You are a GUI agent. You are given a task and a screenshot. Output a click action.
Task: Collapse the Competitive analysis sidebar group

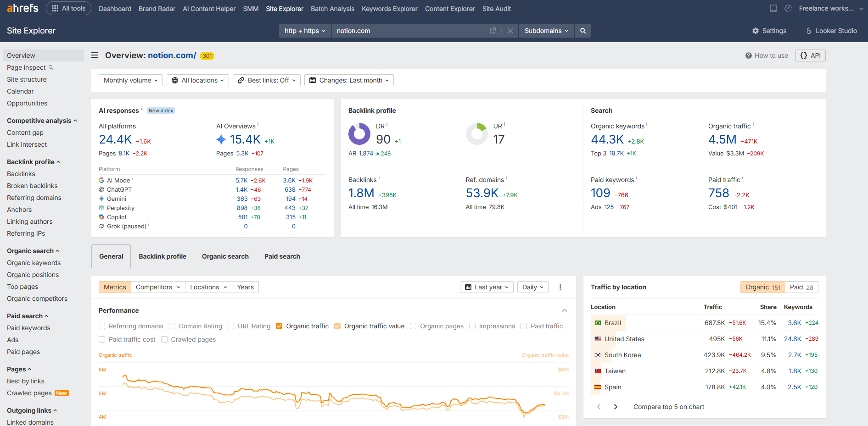coord(42,121)
